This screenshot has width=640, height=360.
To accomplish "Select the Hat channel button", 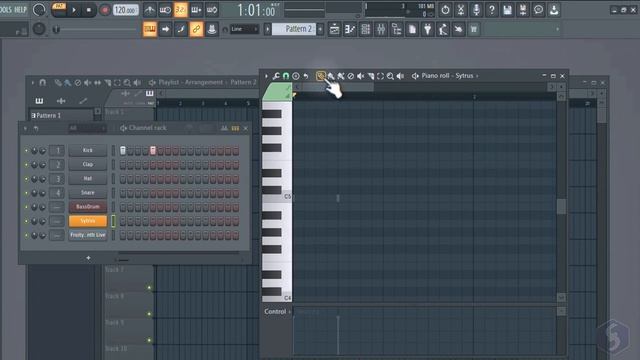I will pos(88,178).
